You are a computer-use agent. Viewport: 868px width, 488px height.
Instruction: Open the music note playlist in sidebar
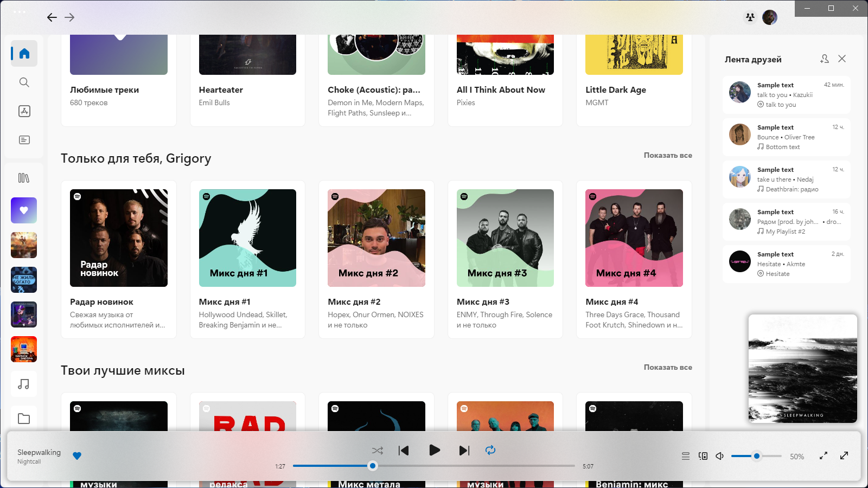24,384
